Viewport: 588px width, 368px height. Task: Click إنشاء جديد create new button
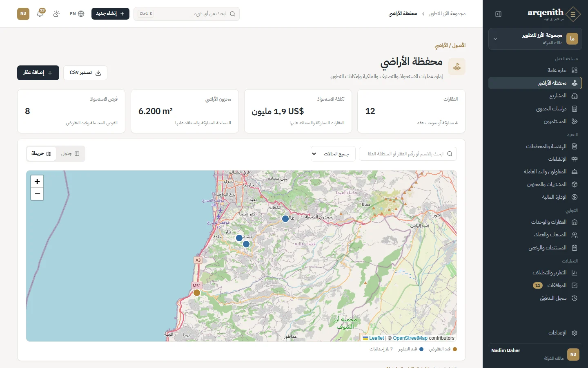pos(110,13)
